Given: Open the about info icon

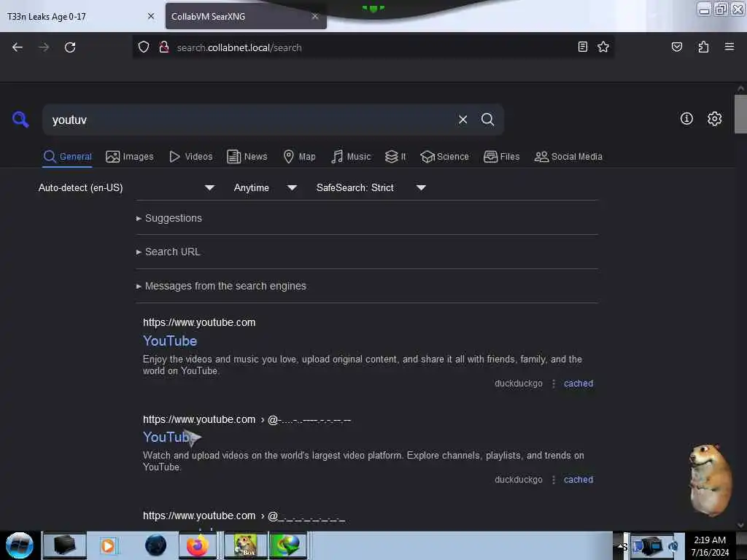Looking at the screenshot, I should pyautogui.click(x=686, y=119).
